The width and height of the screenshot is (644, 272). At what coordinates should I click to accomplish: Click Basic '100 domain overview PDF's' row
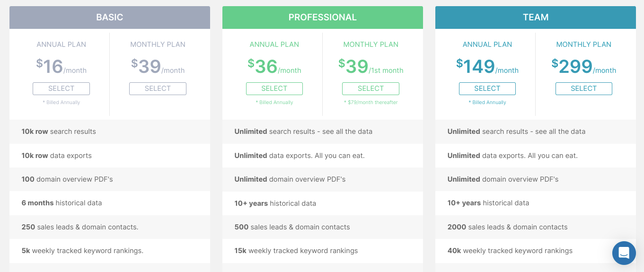pyautogui.click(x=110, y=179)
